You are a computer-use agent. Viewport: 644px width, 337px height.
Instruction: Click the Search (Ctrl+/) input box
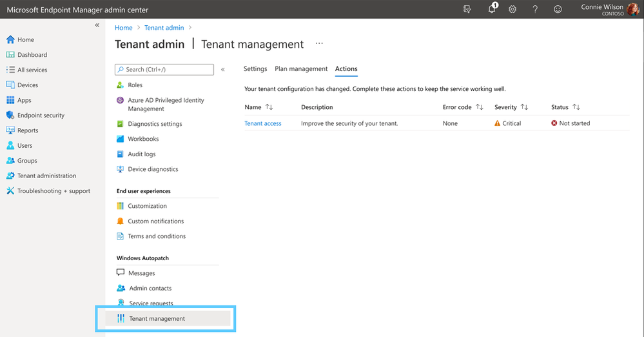164,70
